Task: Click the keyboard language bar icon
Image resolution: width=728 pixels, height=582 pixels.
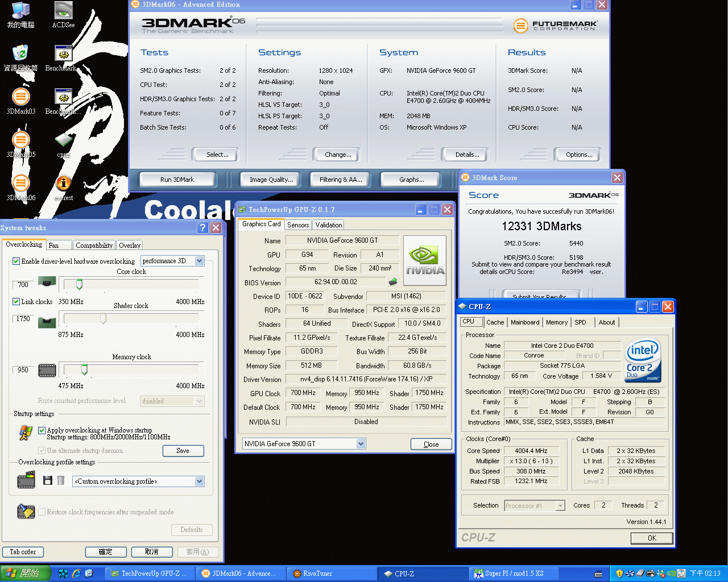Action: coord(598,574)
